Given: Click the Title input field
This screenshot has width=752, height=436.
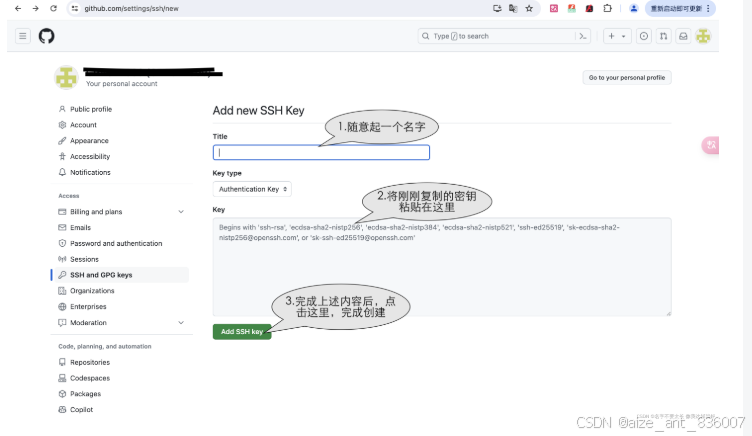Looking at the screenshot, I should [321, 153].
